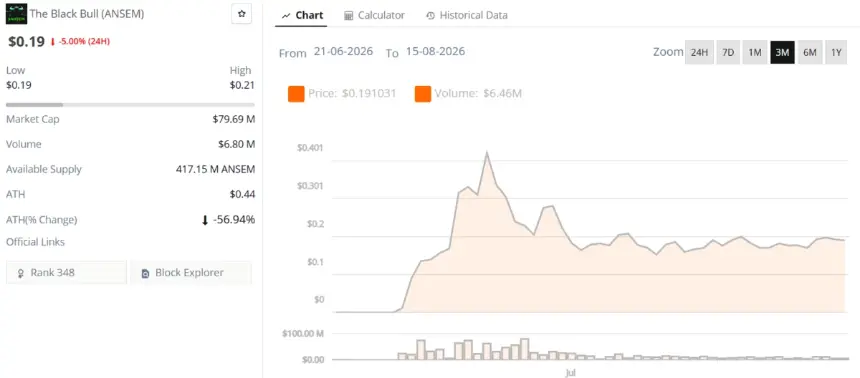The width and height of the screenshot is (860, 378).
Task: Click the Block Explorer document icon
Action: (x=145, y=273)
